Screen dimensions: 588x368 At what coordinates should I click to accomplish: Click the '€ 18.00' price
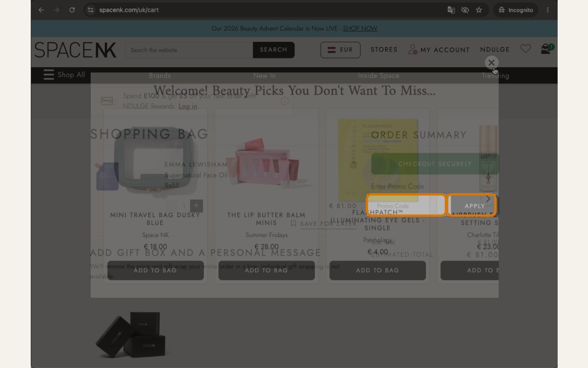click(155, 247)
